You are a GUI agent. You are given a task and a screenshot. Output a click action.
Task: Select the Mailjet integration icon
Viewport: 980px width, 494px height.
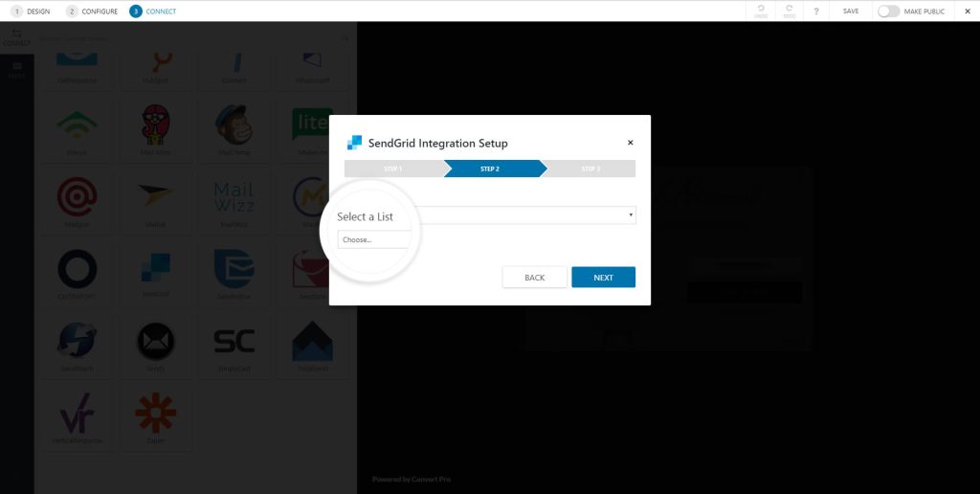[156, 196]
